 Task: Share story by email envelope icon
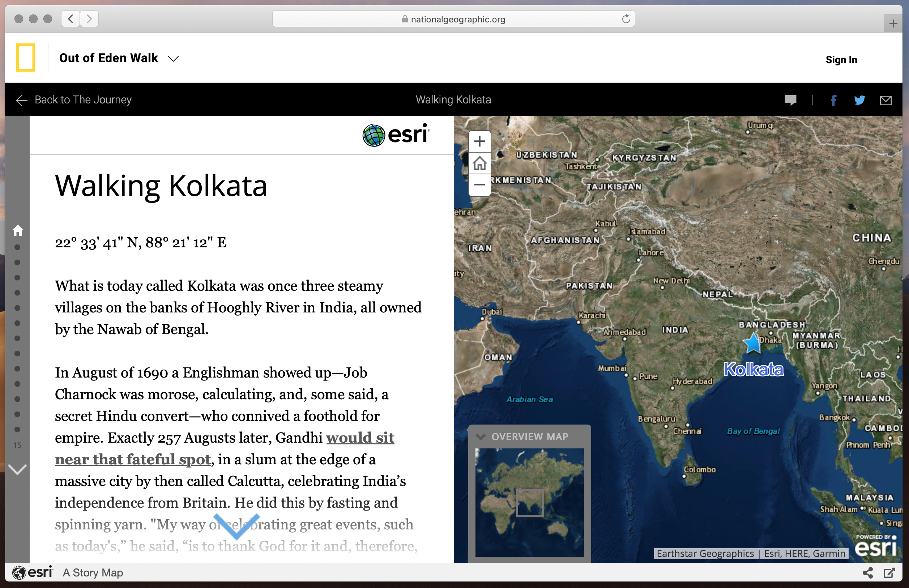point(885,101)
